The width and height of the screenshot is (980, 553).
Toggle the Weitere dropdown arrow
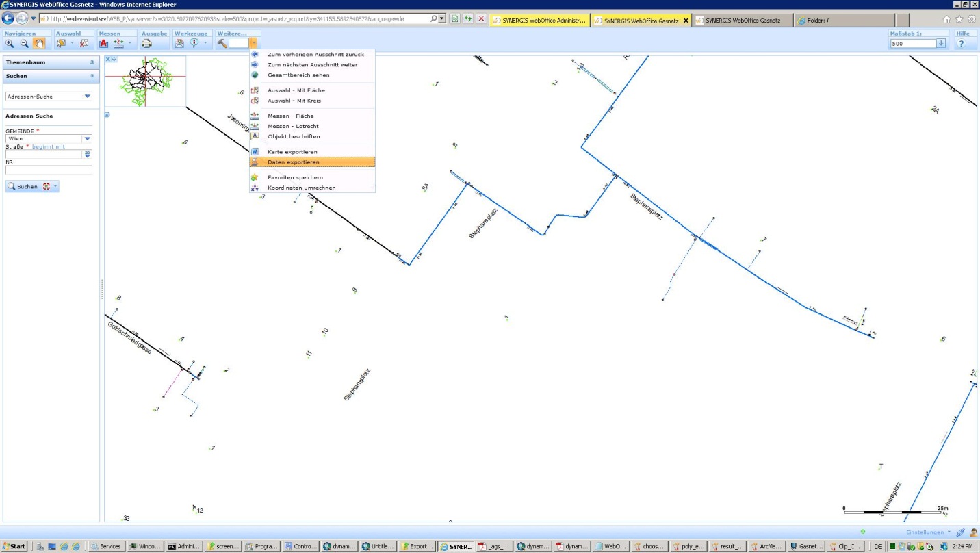click(254, 43)
